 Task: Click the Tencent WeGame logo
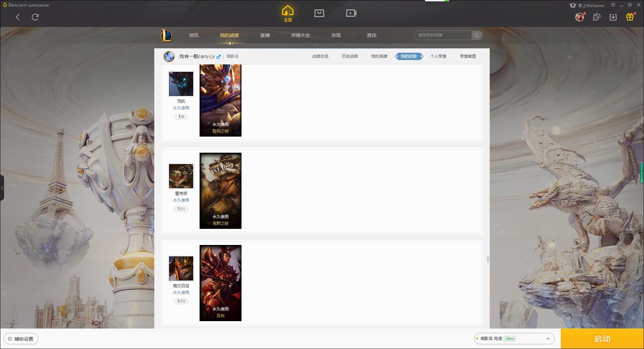[x=26, y=5]
